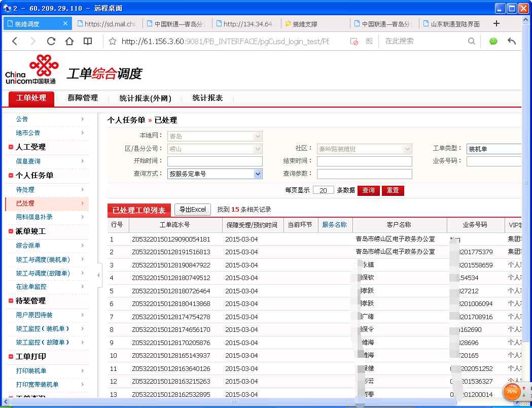The width and height of the screenshot is (532, 408).
Task: Collapse the 人工受理 sidebar section
Action: pos(11,147)
